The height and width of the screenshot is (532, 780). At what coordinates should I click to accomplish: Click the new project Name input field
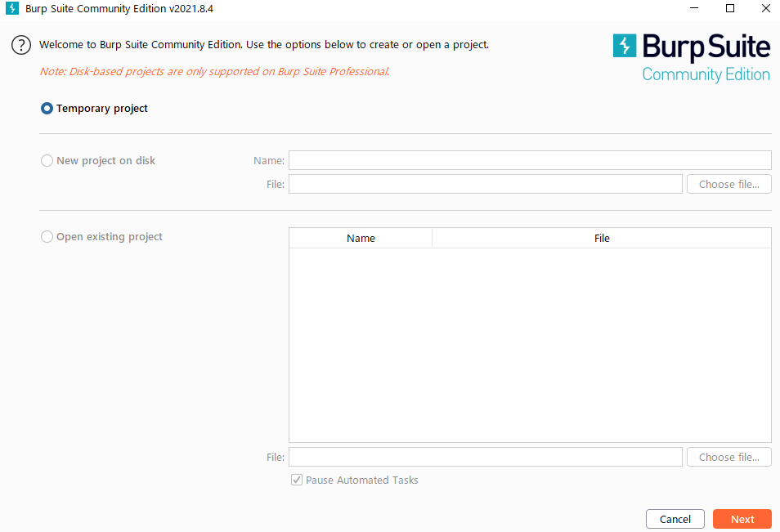pyautogui.click(x=530, y=160)
